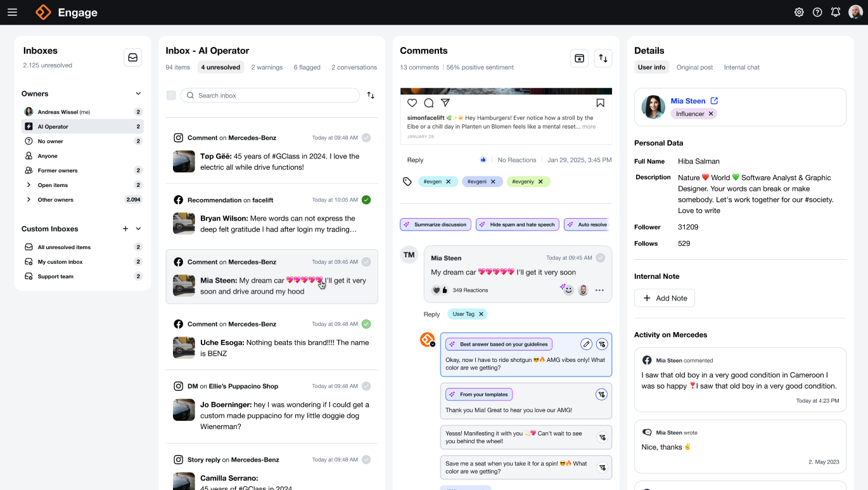Open the help question mark icon
Image resolution: width=868 pixels, height=490 pixels.
(x=817, y=12)
